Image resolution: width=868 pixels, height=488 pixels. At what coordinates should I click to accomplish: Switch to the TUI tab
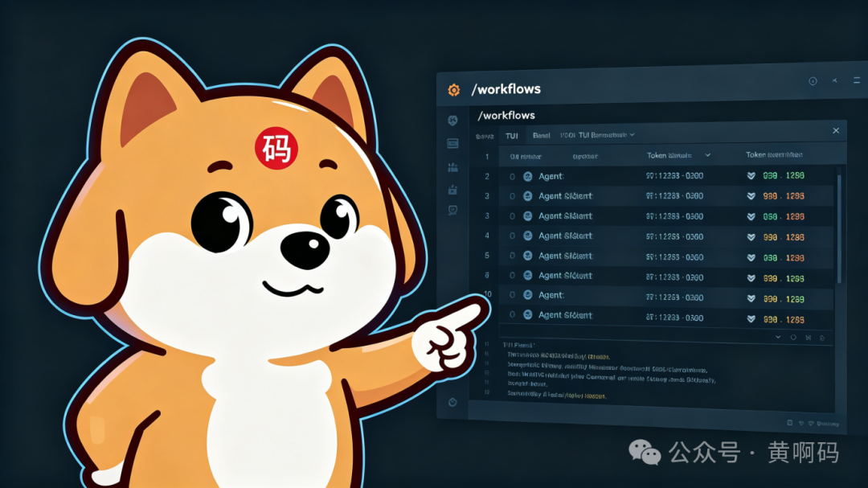point(511,136)
